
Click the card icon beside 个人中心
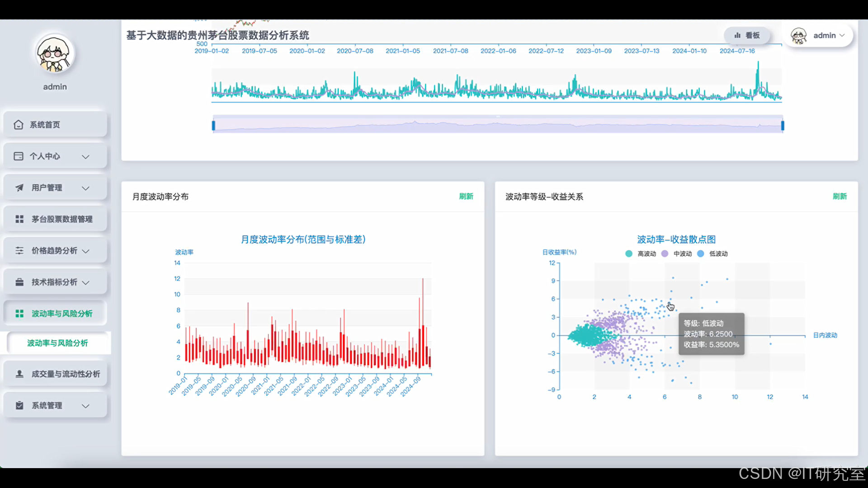tap(19, 156)
